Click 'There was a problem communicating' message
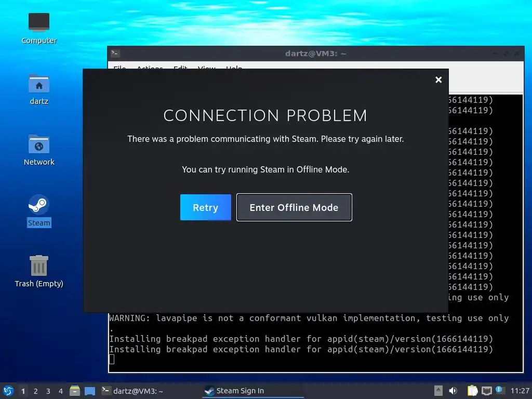This screenshot has width=532, height=399. tap(265, 139)
